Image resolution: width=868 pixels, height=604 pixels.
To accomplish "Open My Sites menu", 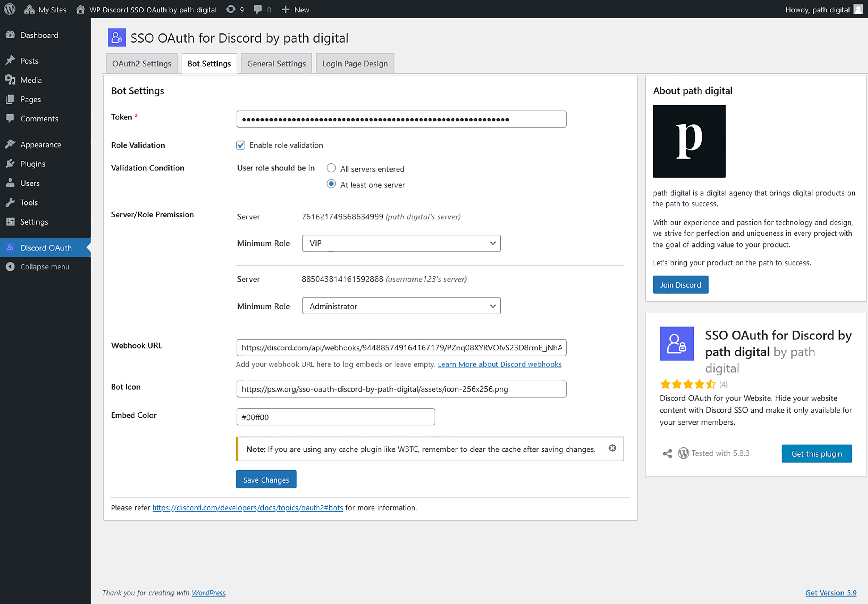I will click(45, 9).
